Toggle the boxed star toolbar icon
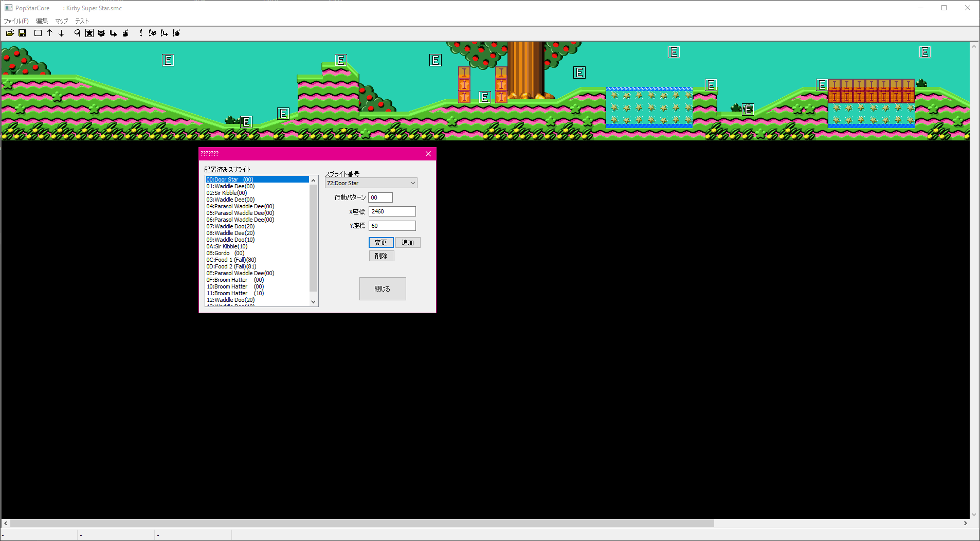This screenshot has height=541, width=980. [x=89, y=33]
